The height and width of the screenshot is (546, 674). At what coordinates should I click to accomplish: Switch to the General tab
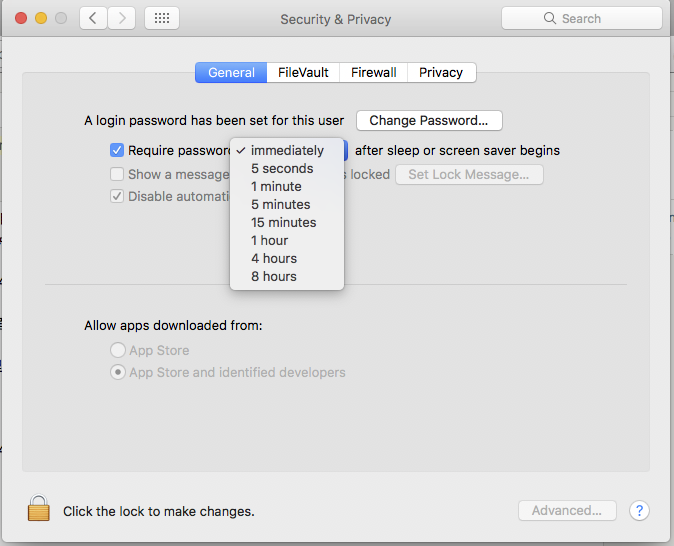pyautogui.click(x=231, y=72)
